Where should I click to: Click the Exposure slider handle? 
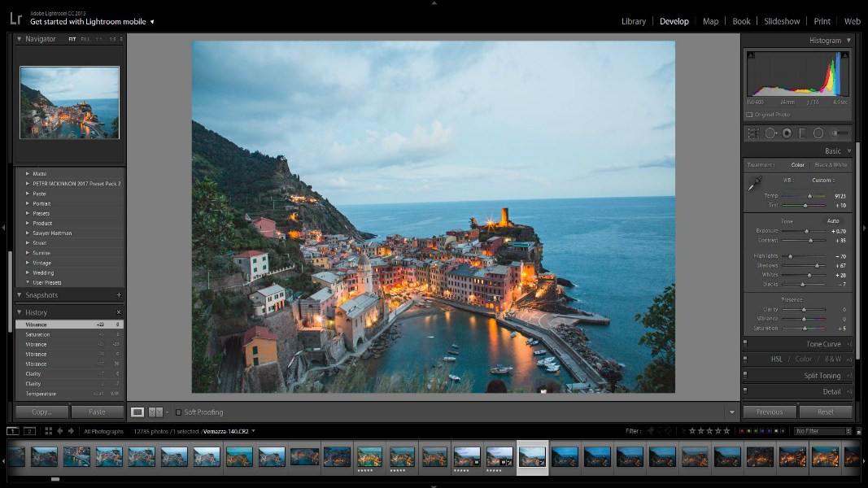[x=807, y=231]
